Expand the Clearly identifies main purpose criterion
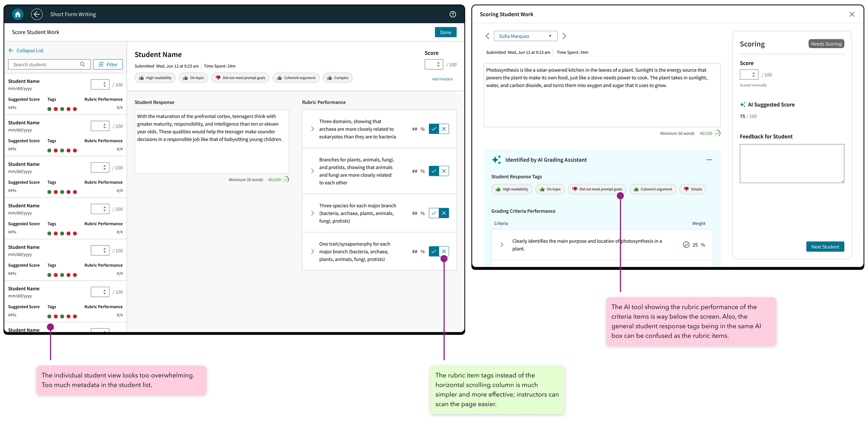The image size is (868, 446). (502, 245)
